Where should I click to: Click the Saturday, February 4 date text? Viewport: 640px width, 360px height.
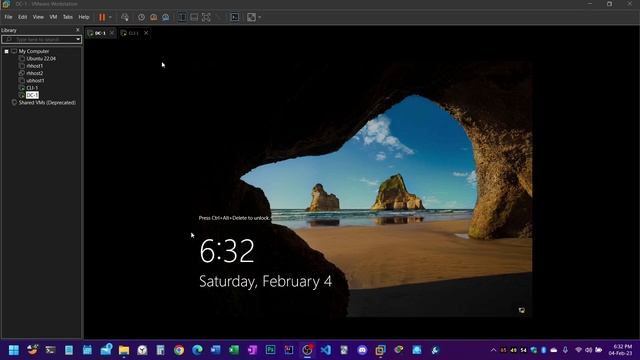tap(265, 282)
